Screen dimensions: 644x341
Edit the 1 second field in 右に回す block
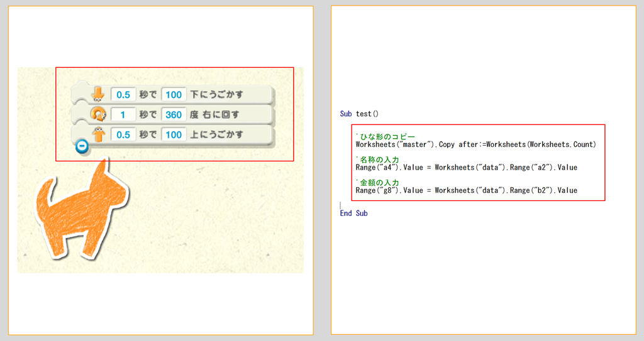pyautogui.click(x=123, y=114)
